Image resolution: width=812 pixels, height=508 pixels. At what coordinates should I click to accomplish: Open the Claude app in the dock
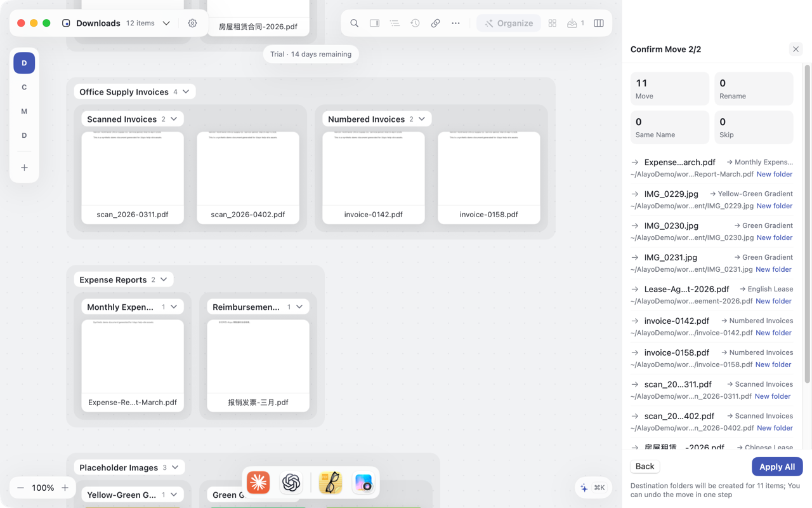point(258,483)
